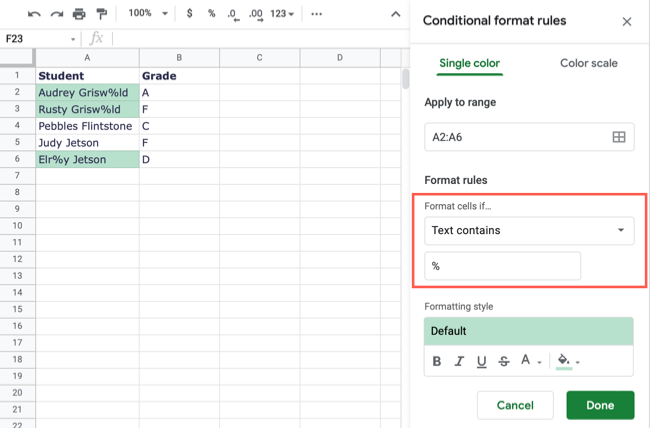The image size is (650, 428).
Task: Click the Undo arrow icon
Action: [x=35, y=14]
